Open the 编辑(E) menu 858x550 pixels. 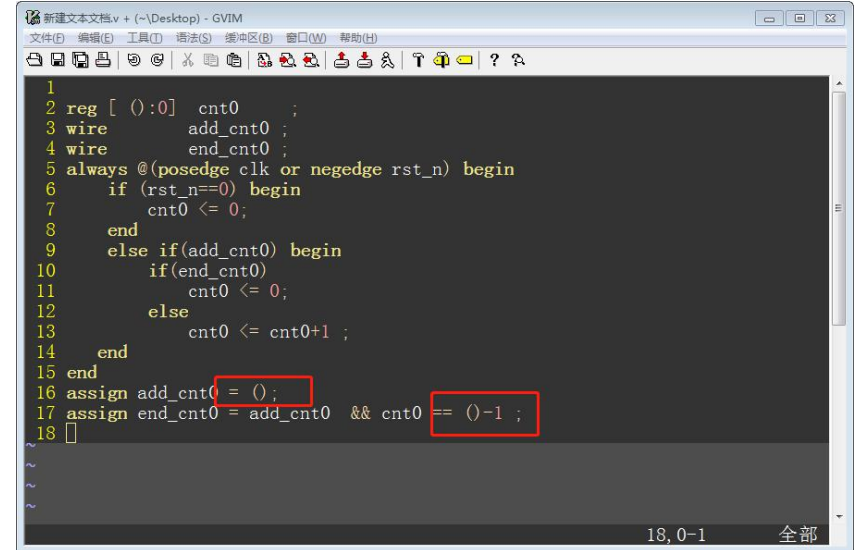point(96,38)
